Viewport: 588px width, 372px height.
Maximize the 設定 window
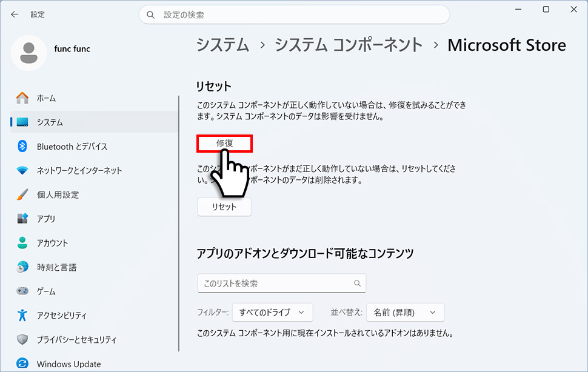[x=546, y=9]
